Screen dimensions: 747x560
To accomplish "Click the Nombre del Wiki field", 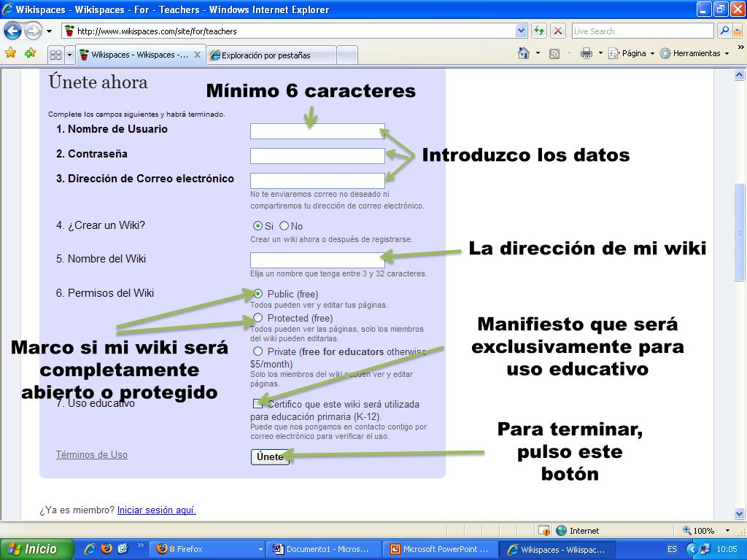I will pyautogui.click(x=317, y=260).
